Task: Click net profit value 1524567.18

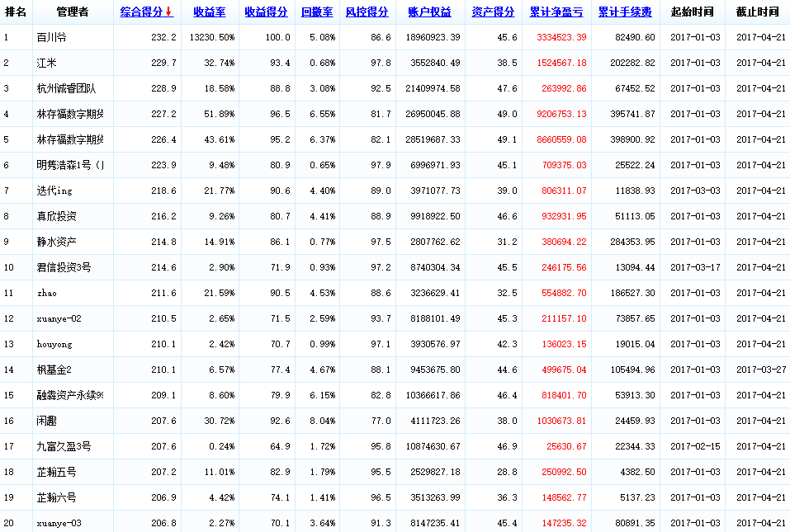Action: point(561,63)
